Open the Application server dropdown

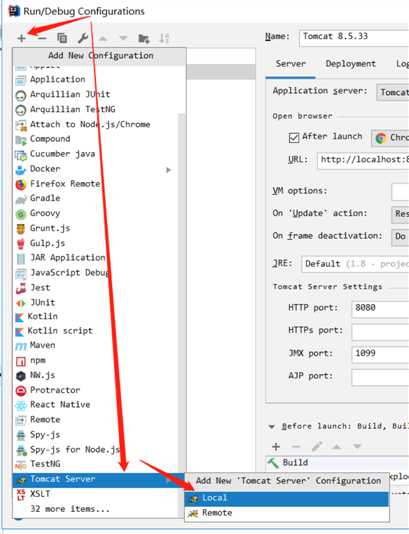[x=393, y=92]
